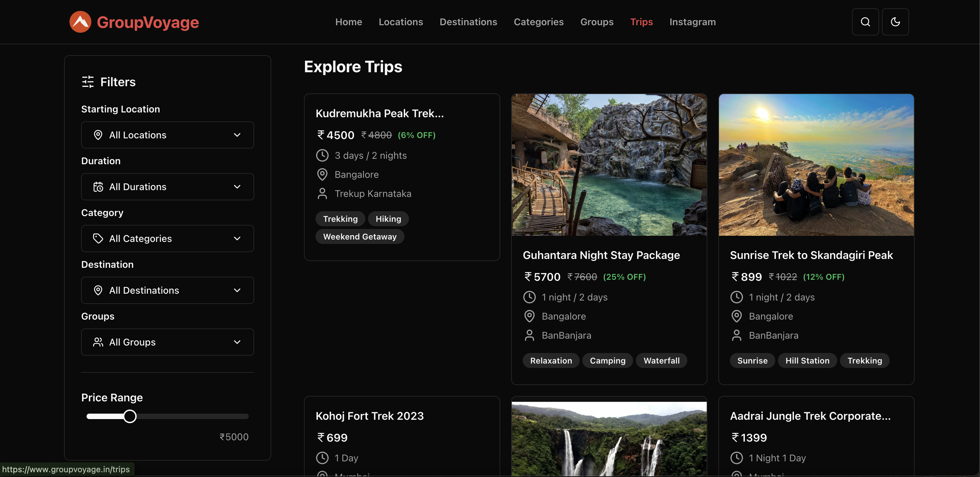Expand the All Groups selector

pyautogui.click(x=167, y=342)
